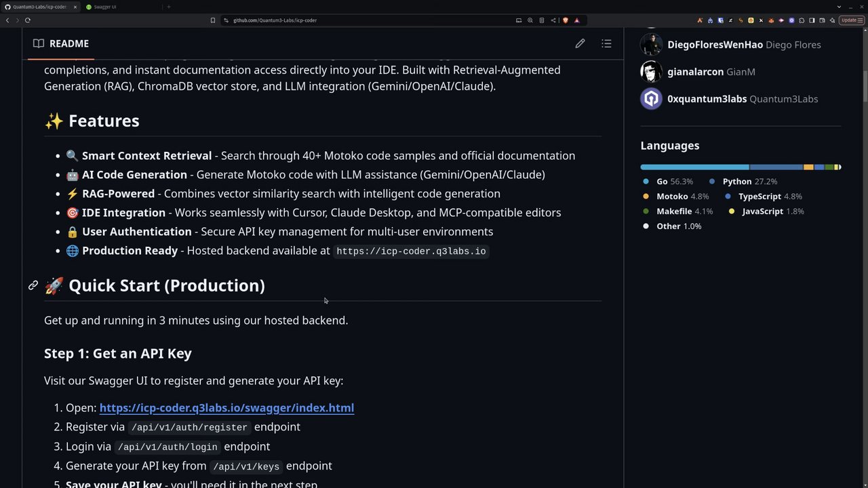Open the Brave Shields lion icon
This screenshot has height=488, width=868.
pos(566,20)
